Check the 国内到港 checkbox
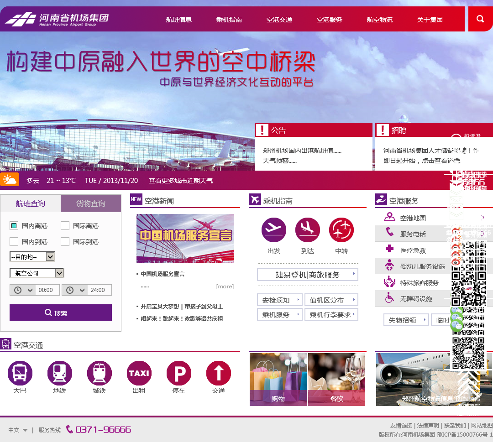This screenshot has width=493, height=448. [14, 242]
